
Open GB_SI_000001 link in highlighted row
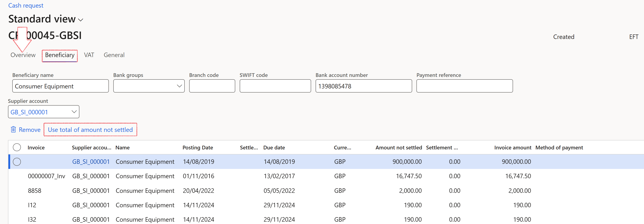(91, 161)
